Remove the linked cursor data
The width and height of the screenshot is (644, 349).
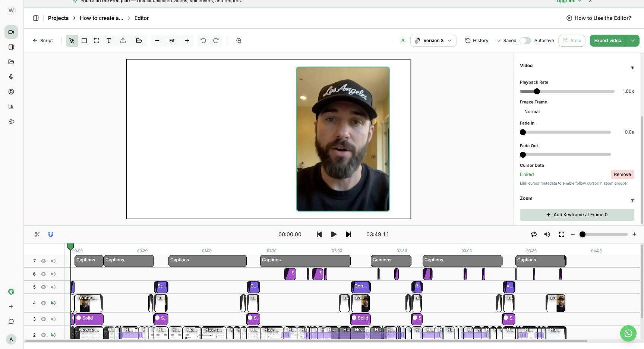point(622,174)
